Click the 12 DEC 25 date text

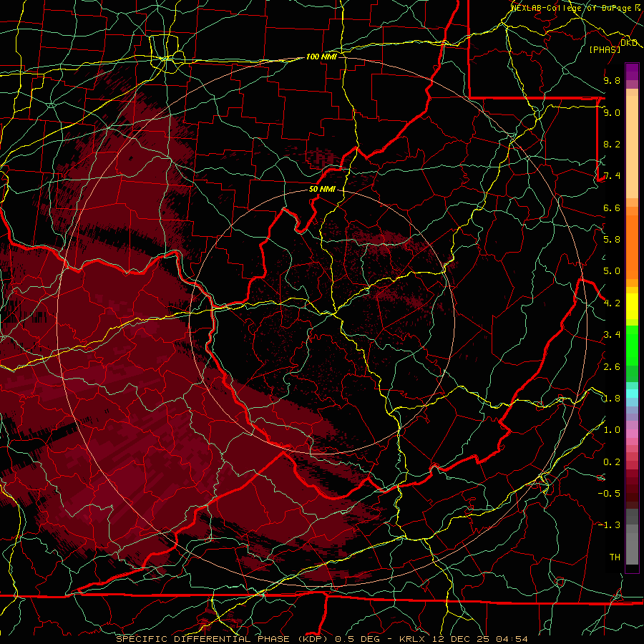click(x=462, y=639)
